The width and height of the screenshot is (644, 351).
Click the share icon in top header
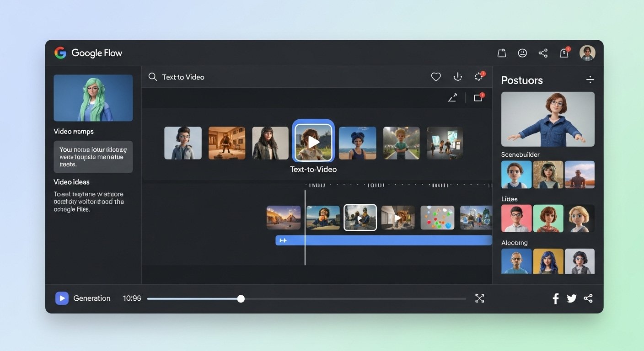coord(543,53)
